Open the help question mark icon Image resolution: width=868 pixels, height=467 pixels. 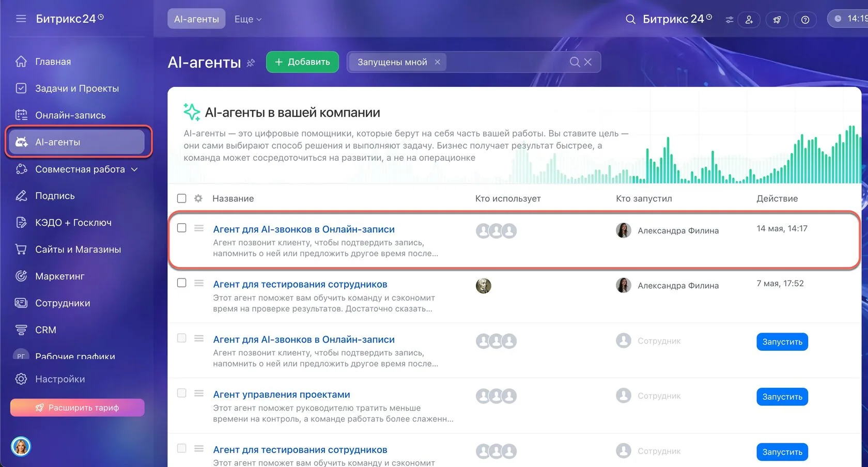(x=805, y=20)
